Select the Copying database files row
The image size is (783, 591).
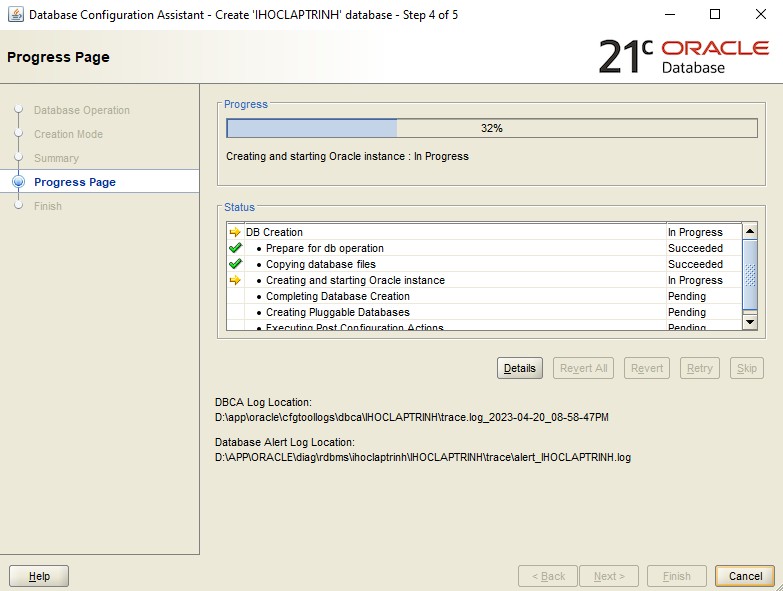coord(484,264)
